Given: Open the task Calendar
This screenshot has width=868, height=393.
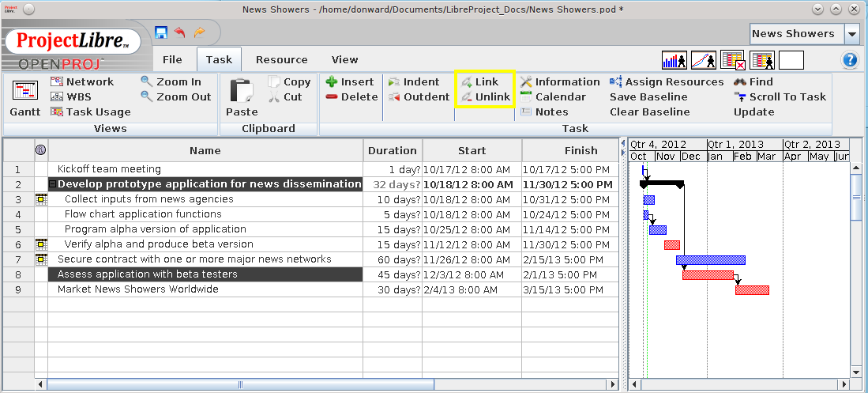Looking at the screenshot, I should [x=553, y=97].
